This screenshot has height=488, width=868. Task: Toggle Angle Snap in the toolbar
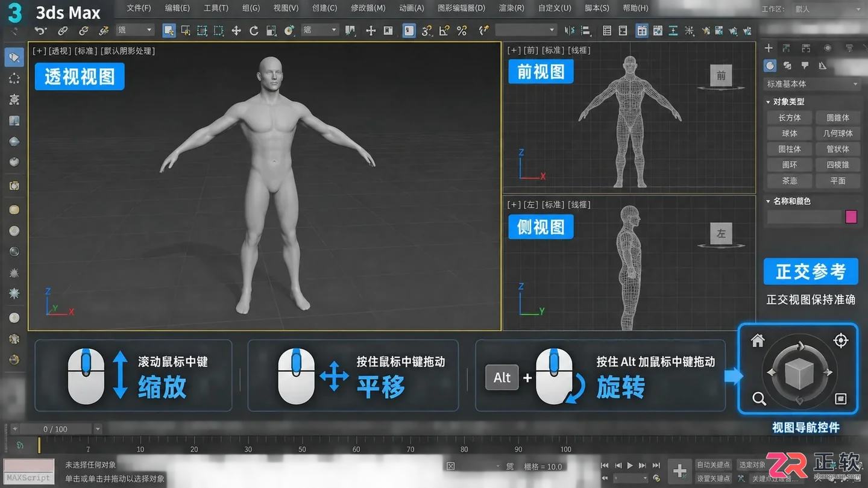click(x=444, y=30)
